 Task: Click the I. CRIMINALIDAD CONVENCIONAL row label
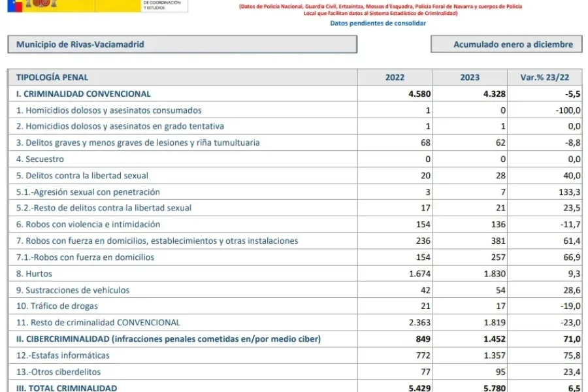[x=84, y=93]
